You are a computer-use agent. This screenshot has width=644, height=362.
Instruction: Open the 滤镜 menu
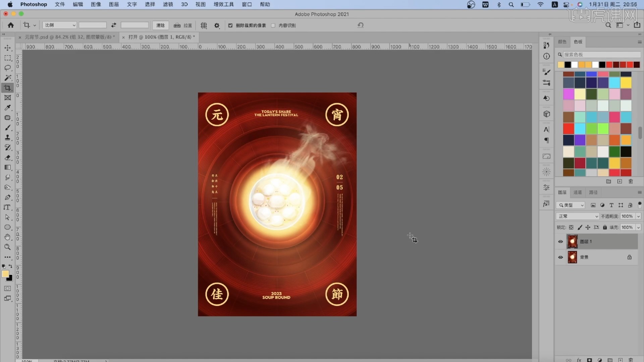point(168,4)
